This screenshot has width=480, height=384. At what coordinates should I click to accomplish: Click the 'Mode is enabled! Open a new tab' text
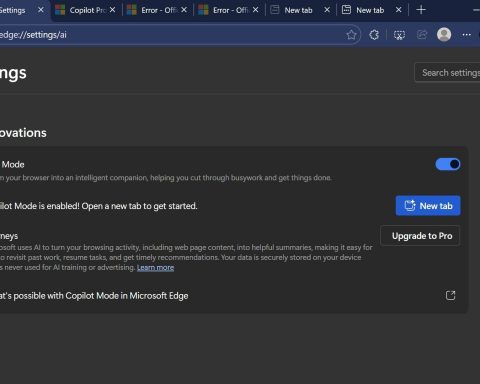99,206
